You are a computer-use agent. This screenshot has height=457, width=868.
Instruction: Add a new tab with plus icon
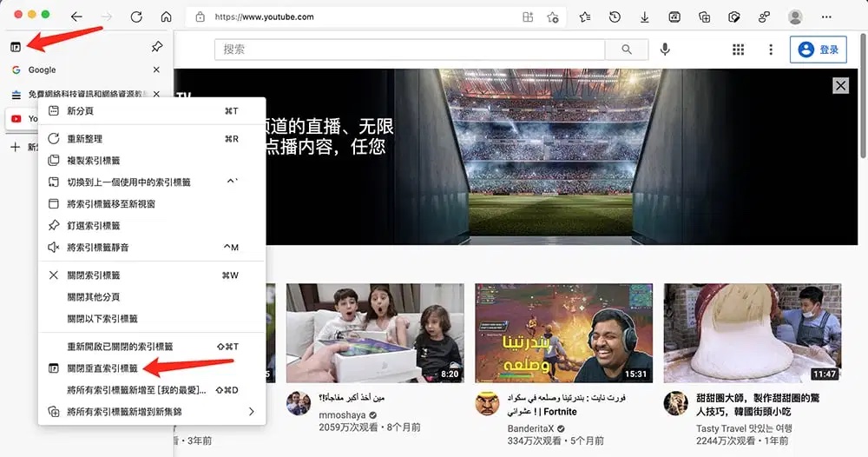(16, 147)
